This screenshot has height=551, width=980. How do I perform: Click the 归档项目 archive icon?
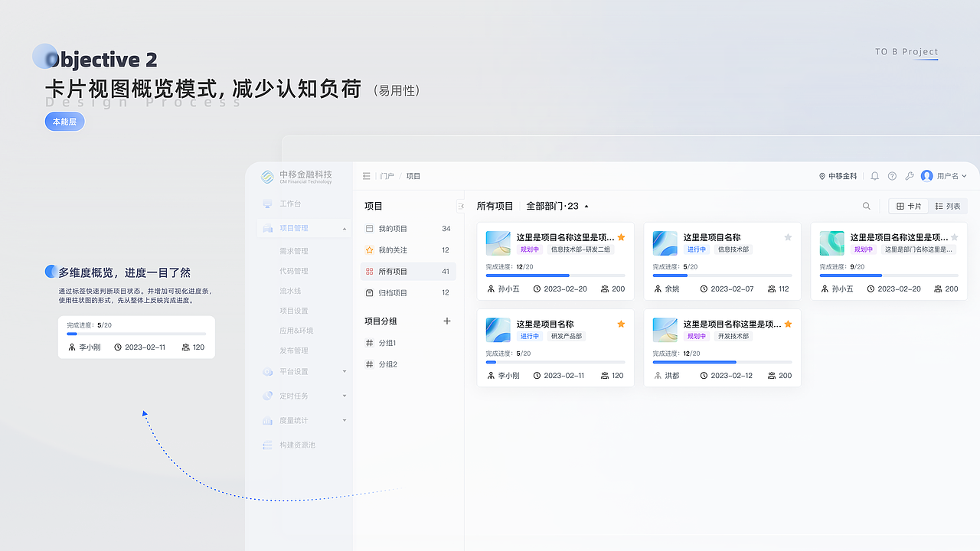(x=370, y=293)
